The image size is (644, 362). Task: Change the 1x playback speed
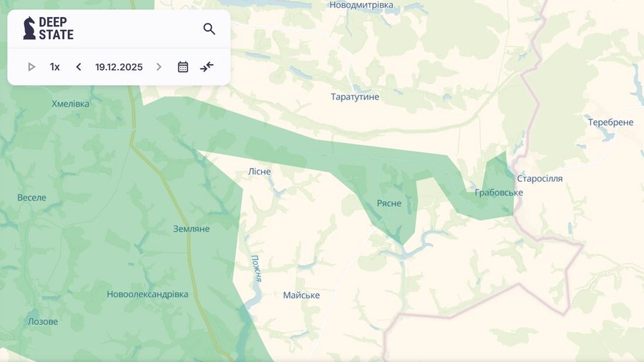pos(55,67)
